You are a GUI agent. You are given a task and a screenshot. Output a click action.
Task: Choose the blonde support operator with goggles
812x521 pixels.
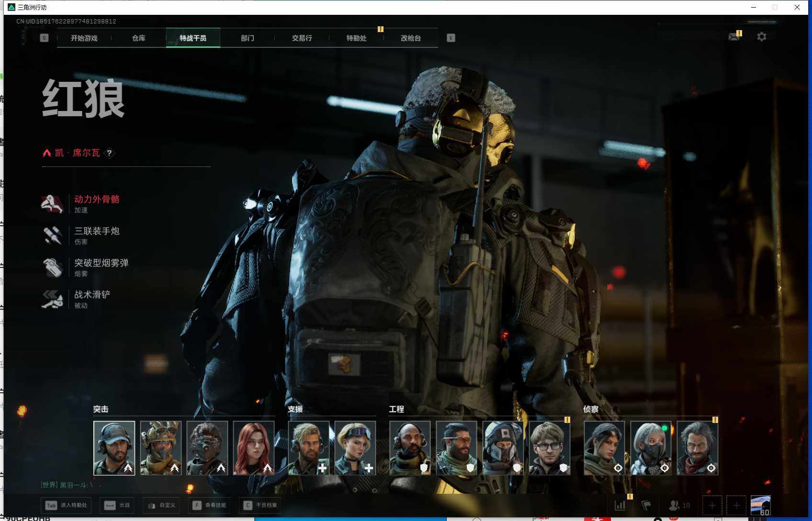[355, 448]
